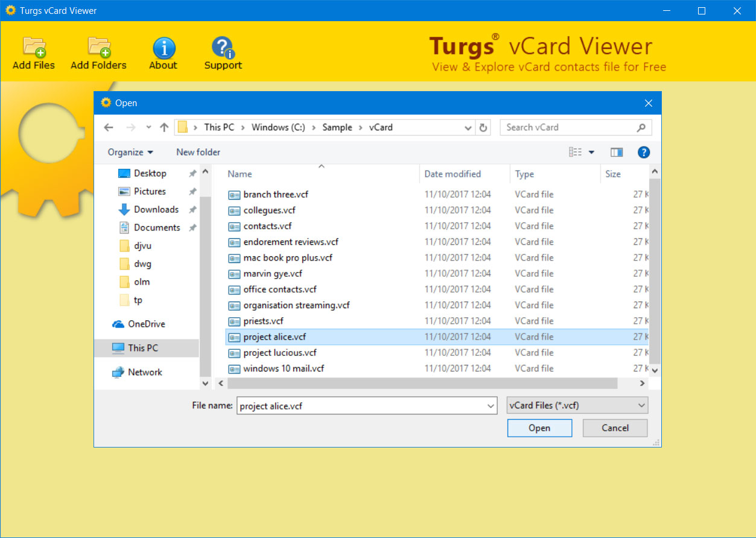Open the view options dropdown arrow
This screenshot has width=756, height=538.
click(x=591, y=152)
